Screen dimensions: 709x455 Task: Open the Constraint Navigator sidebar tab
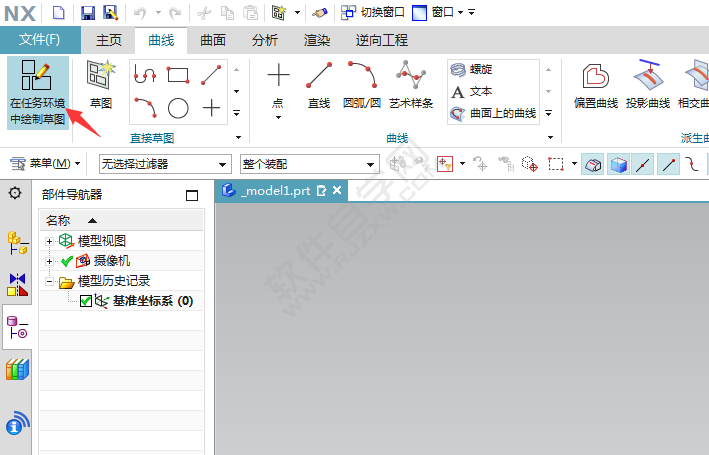coord(17,284)
